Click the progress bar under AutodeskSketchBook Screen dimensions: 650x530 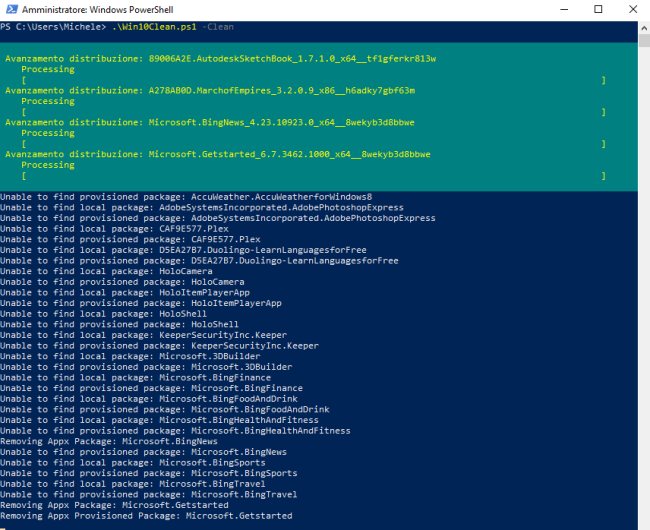[x=313, y=80]
